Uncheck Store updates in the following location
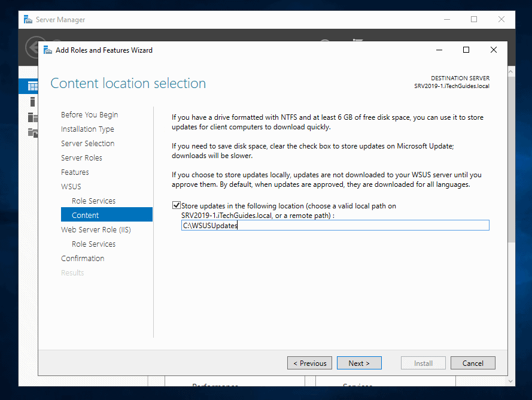 pyautogui.click(x=177, y=205)
